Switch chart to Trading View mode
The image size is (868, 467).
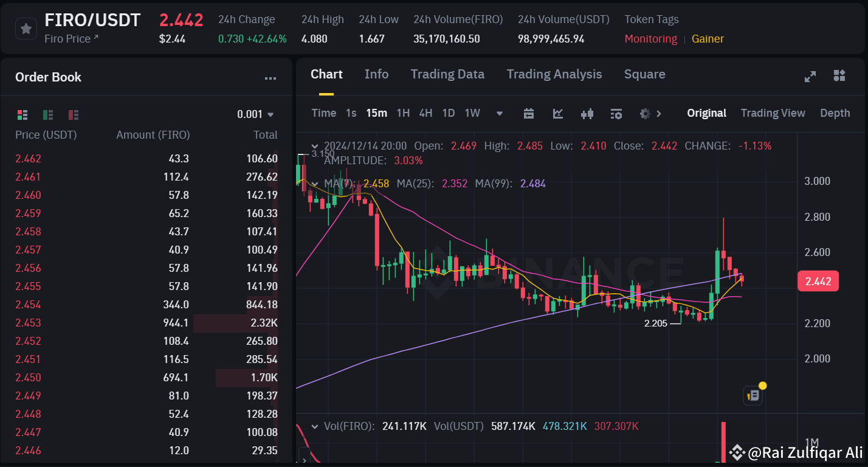point(773,113)
